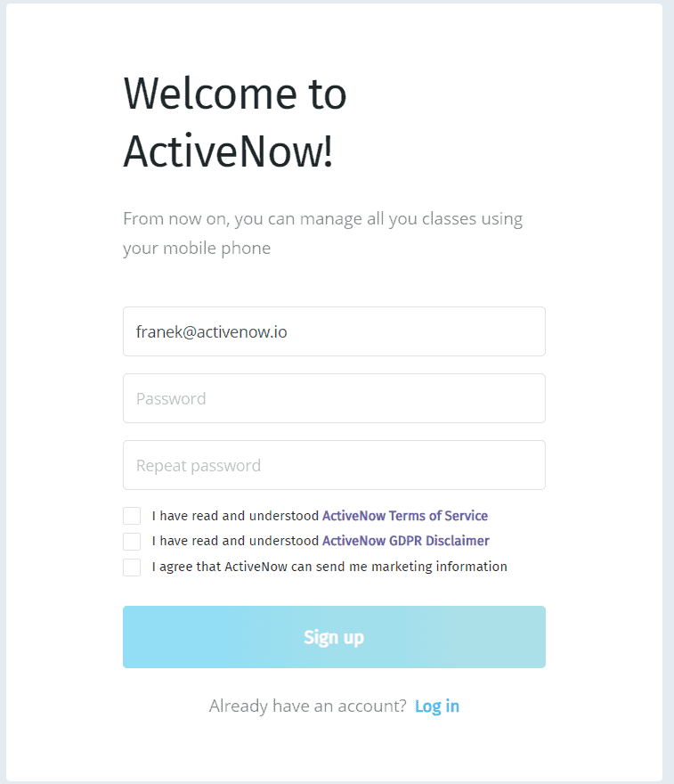The height and width of the screenshot is (784, 674).
Task: Click the "your mobile phone" subtitle line
Action: point(197,248)
